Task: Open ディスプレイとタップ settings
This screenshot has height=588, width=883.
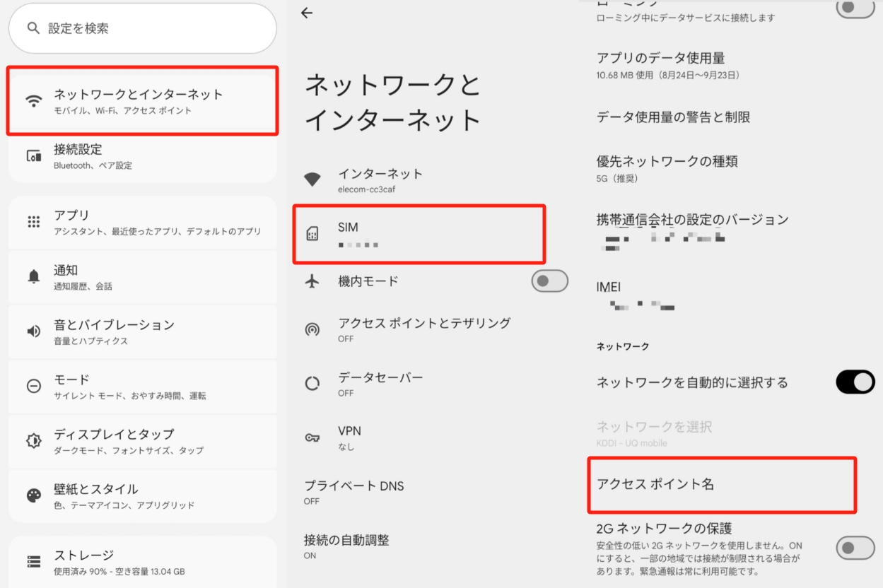Action: [142, 440]
